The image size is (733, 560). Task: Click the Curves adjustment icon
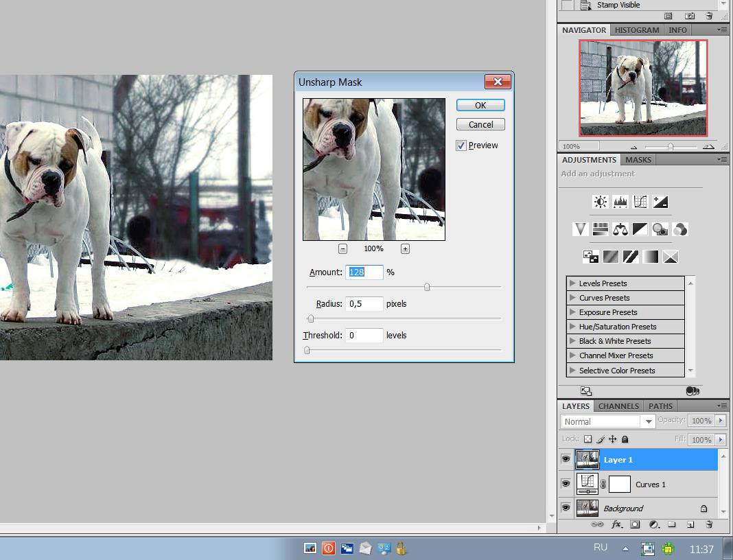click(640, 202)
